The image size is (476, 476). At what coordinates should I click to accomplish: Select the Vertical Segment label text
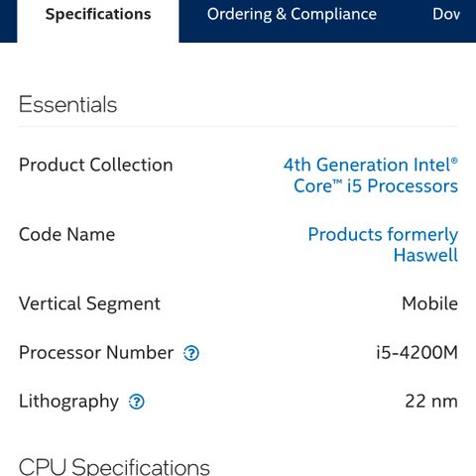click(x=89, y=304)
